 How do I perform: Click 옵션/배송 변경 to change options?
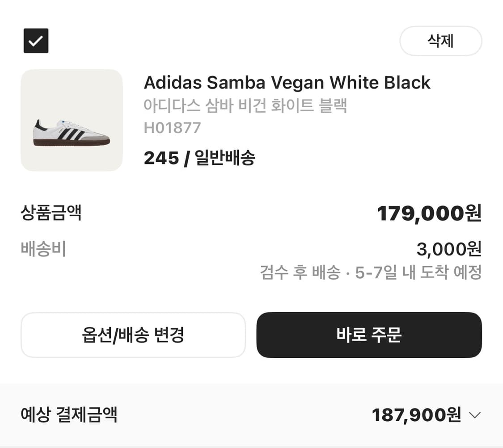click(x=133, y=335)
